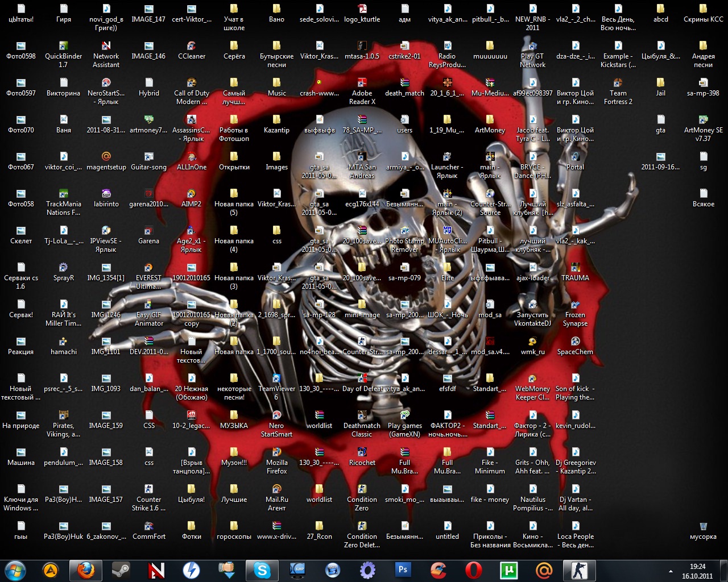Screen dimensions: 728x582
Task: Open the Opera browser taskbar icon
Action: [474, 570]
